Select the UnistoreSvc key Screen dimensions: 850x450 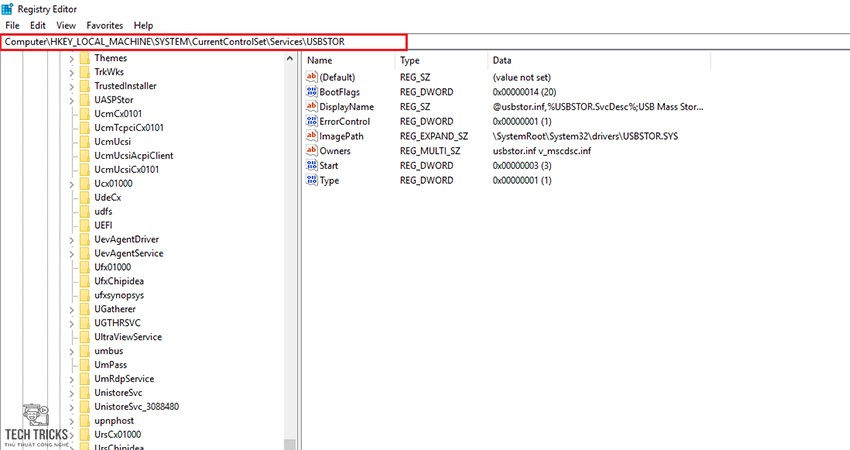(x=118, y=393)
